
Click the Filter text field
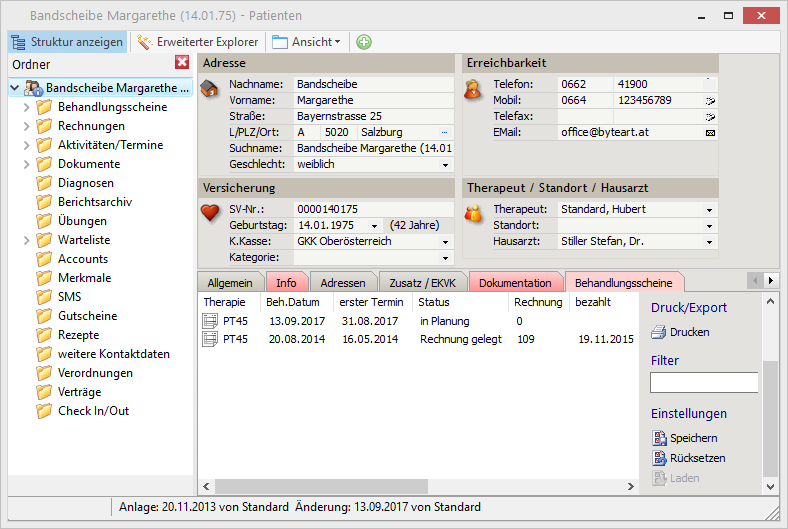pyautogui.click(x=704, y=382)
